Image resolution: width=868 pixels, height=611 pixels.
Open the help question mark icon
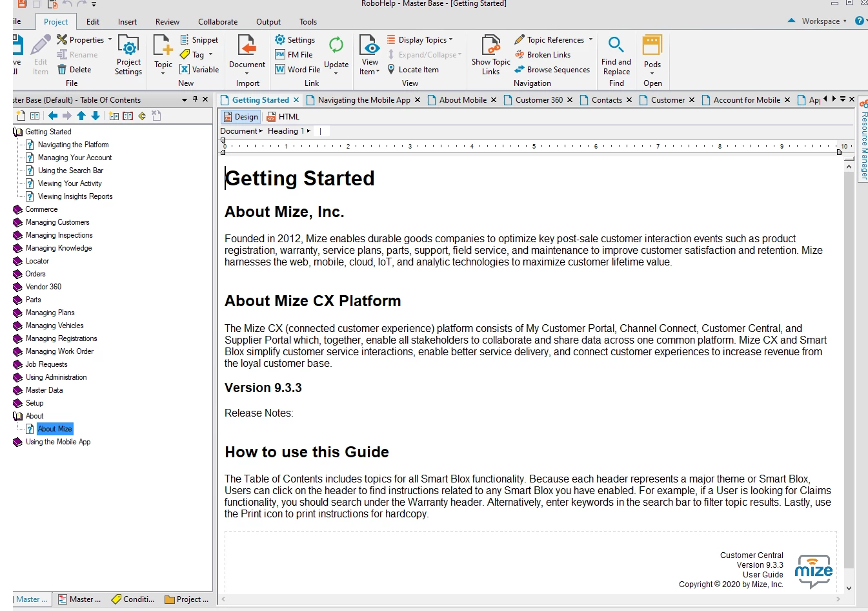pos(860,21)
